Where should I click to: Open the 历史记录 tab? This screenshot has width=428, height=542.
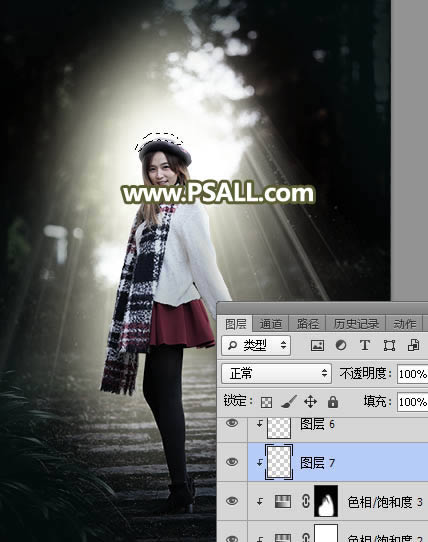pyautogui.click(x=356, y=324)
